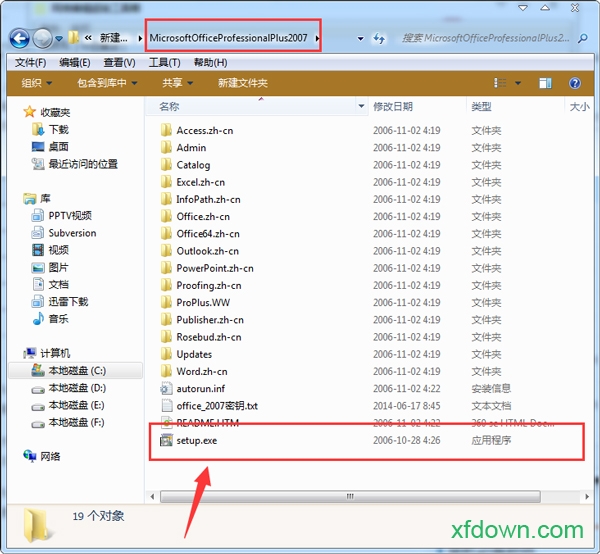Expand the arrow after MicrosoftOfficeProfessionalPlus2007 breadcrumb
Viewport: 600px width, 554px height.
click(x=317, y=38)
